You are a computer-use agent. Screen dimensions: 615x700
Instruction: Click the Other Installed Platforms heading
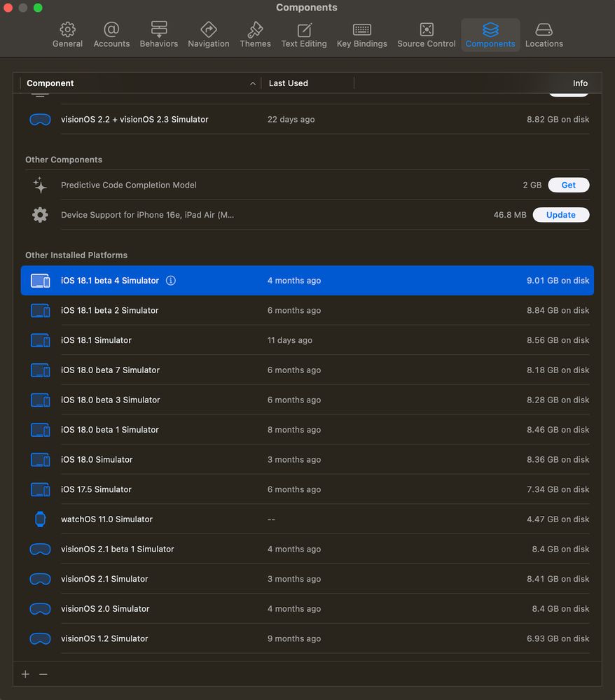click(76, 255)
